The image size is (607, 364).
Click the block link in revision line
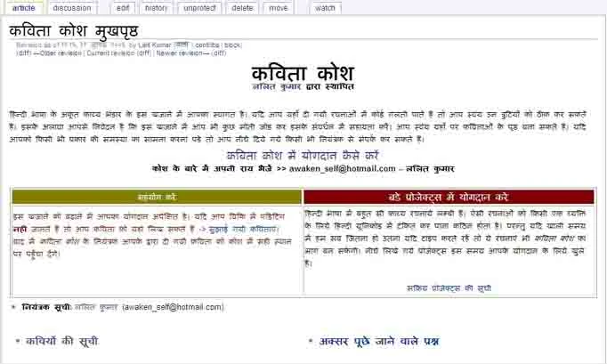point(232,45)
